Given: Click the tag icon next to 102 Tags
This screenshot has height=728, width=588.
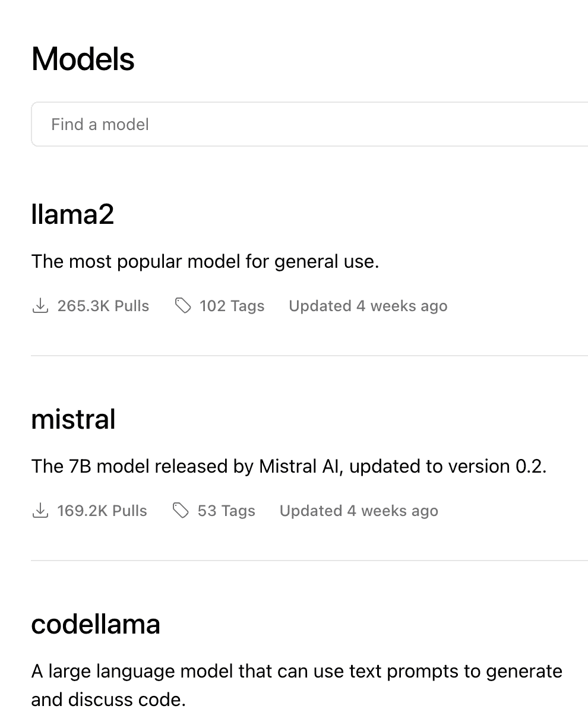Looking at the screenshot, I should [183, 306].
